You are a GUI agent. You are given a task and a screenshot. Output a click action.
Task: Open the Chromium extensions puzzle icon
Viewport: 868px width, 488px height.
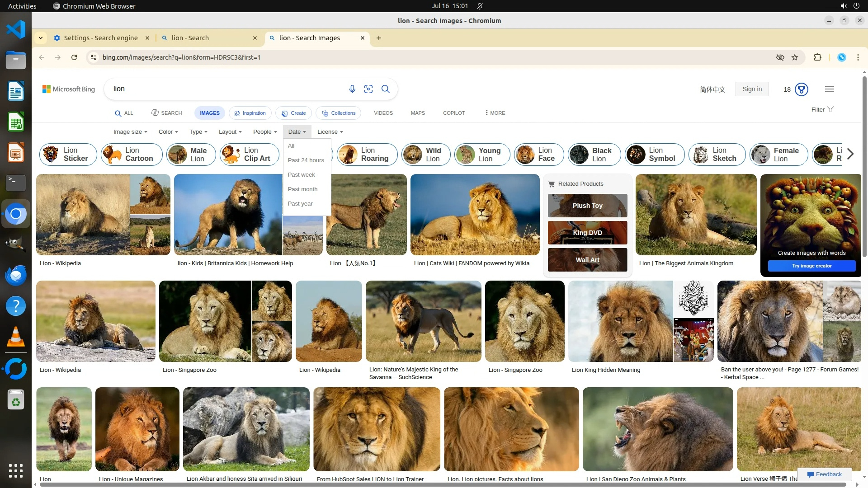click(x=817, y=57)
